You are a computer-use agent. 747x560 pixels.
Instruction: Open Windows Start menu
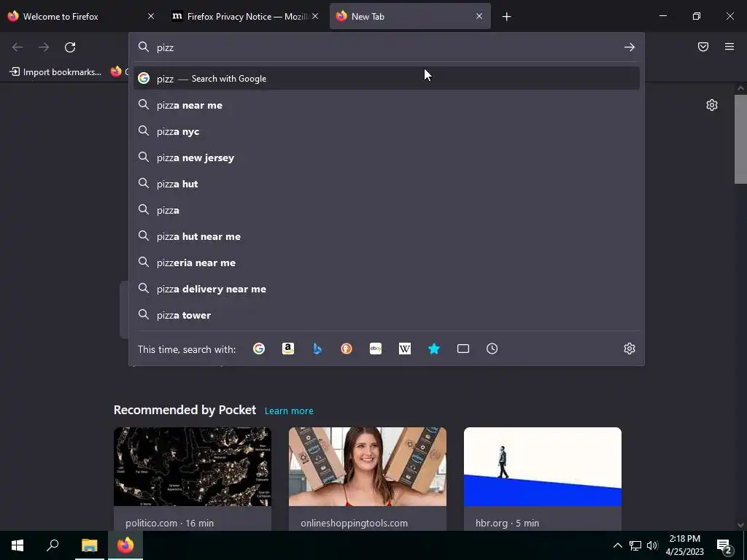18,545
